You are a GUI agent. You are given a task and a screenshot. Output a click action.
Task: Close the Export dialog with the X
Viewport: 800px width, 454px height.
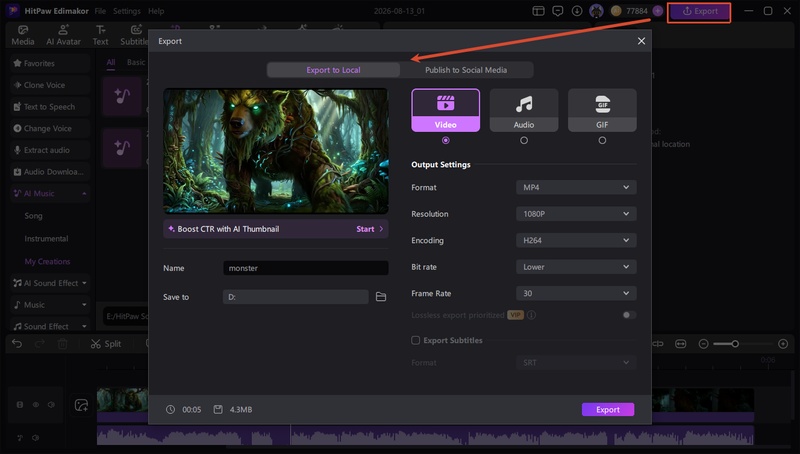641,41
